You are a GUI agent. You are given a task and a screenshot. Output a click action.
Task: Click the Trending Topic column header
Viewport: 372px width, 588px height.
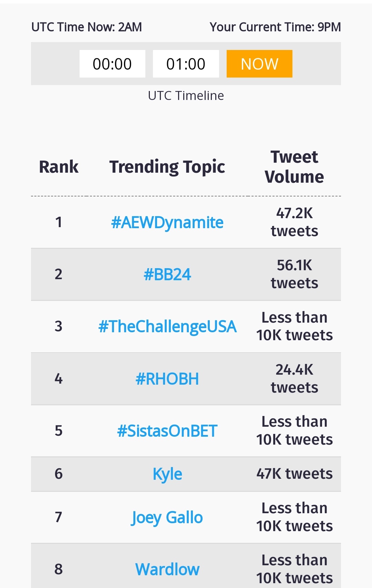167,167
